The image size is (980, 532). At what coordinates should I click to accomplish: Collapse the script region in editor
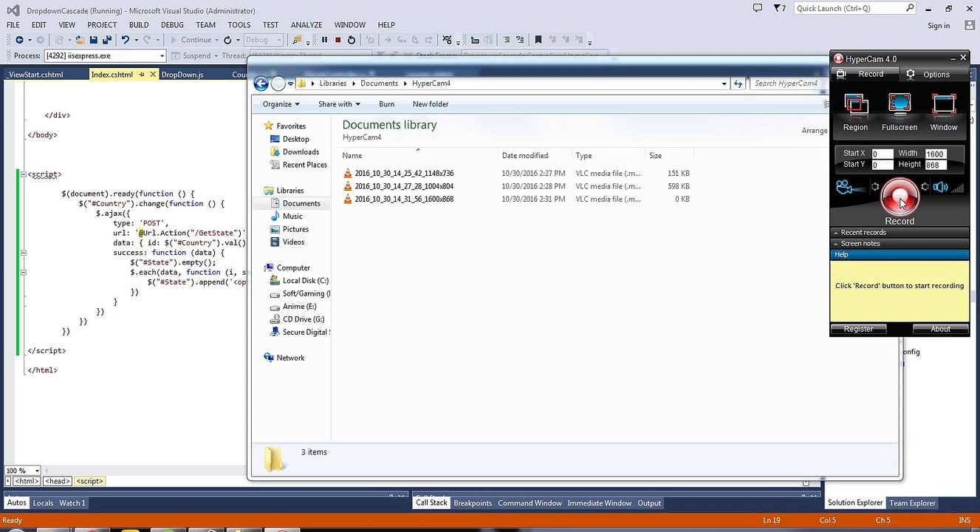[24, 174]
